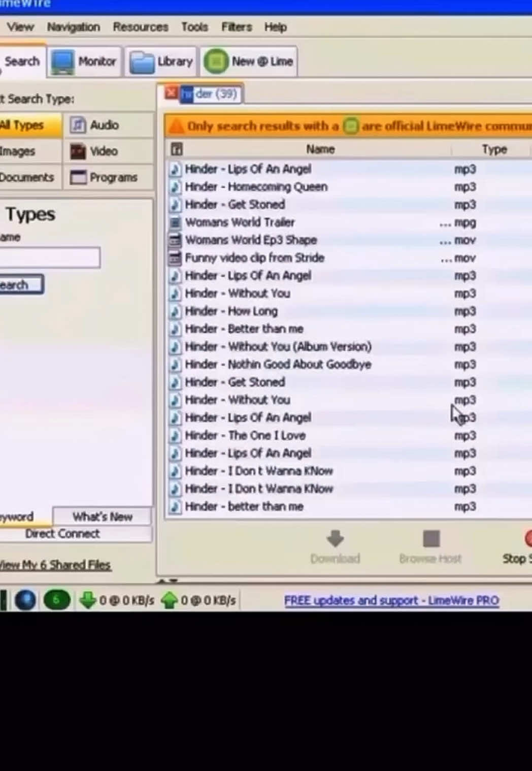Close the "der (39)" results tab
Image resolution: width=532 pixels, height=771 pixels.
tap(171, 93)
